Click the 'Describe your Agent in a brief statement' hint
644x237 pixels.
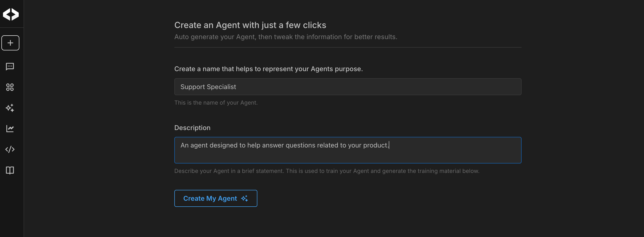pos(326,171)
